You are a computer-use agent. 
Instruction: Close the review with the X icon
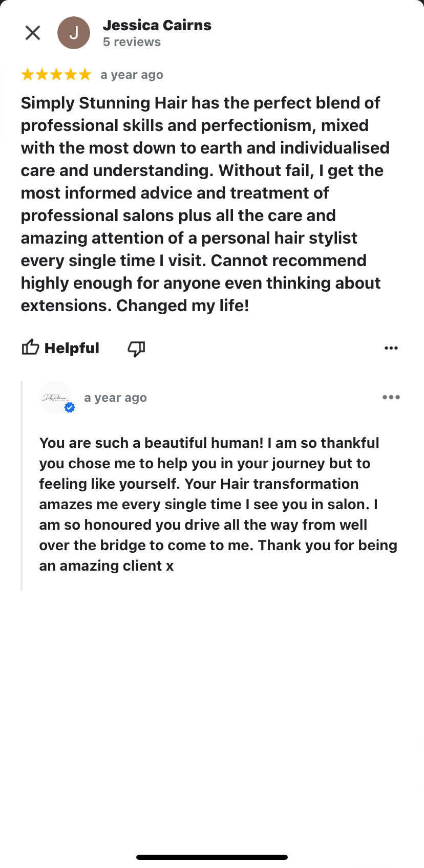[33, 33]
